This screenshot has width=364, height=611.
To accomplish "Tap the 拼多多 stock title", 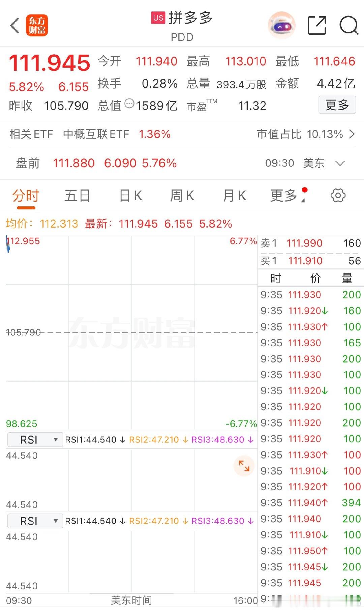I will click(190, 18).
